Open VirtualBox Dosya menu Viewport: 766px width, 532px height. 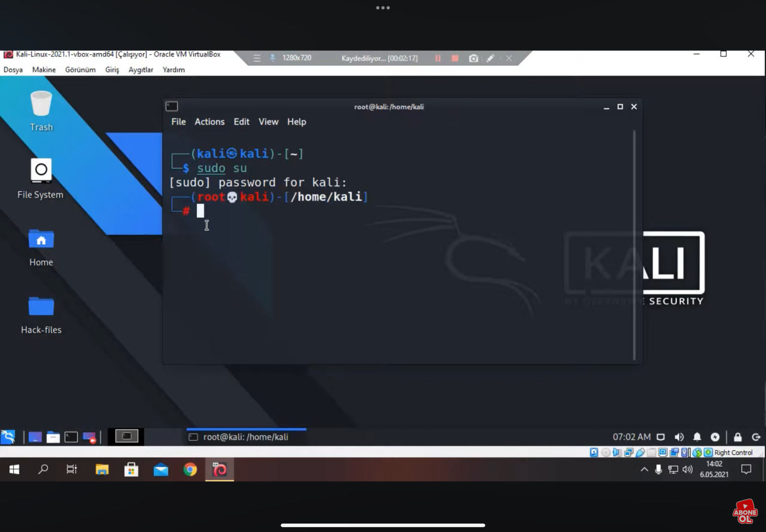[13, 70]
